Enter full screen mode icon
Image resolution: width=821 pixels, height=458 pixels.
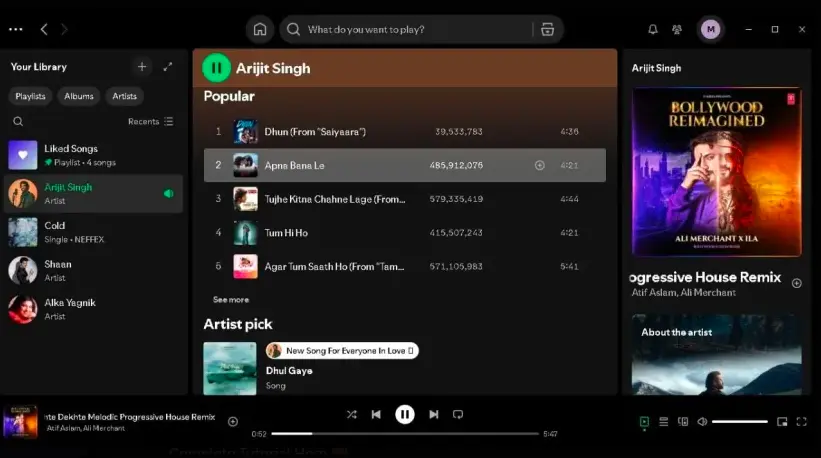pos(801,422)
